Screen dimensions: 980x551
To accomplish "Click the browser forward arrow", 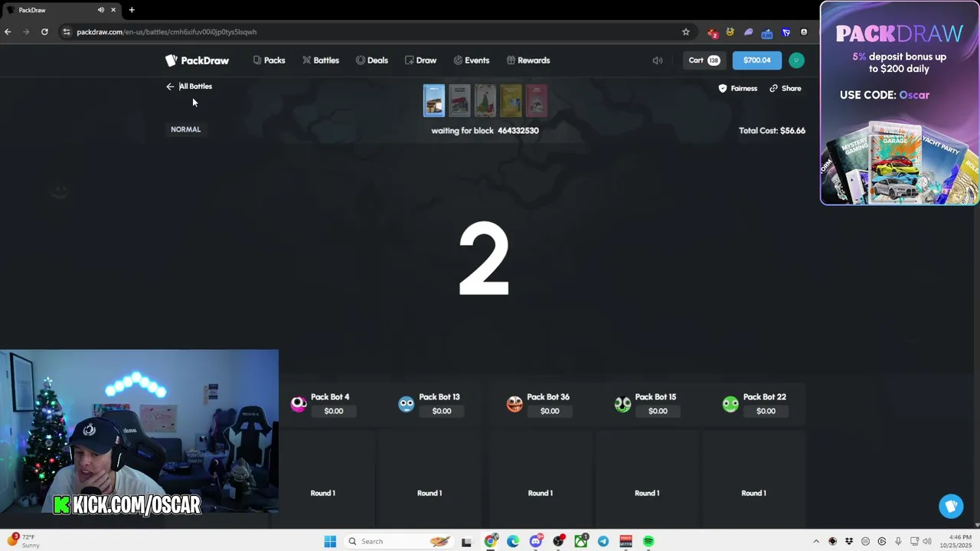I will [x=26, y=32].
